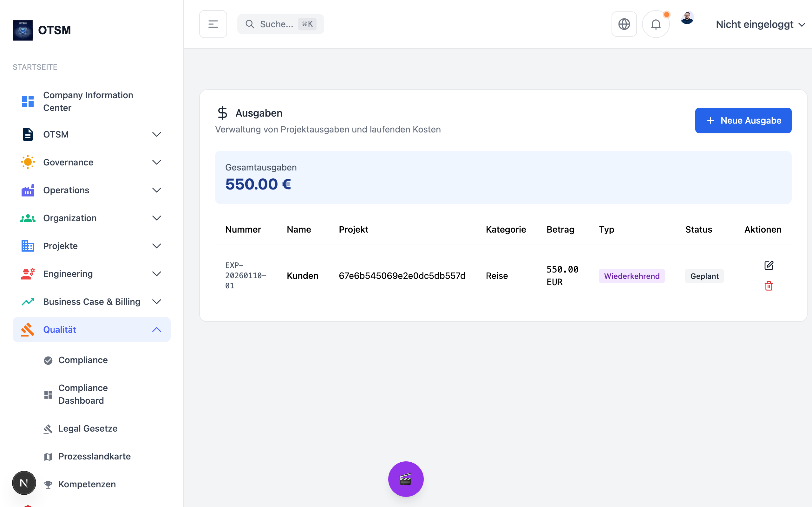Image resolution: width=812 pixels, height=507 pixels.
Task: Click the edit icon for expense Kunden
Action: (x=768, y=265)
